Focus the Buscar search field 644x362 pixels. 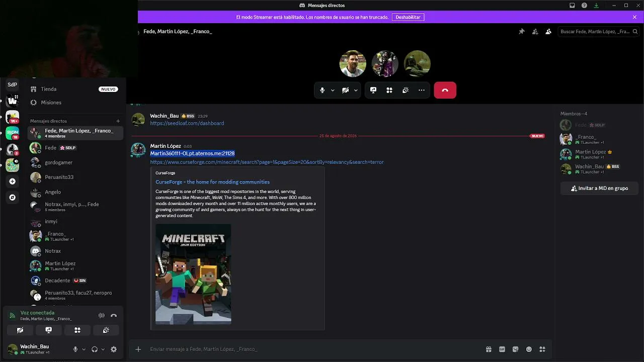point(598,31)
